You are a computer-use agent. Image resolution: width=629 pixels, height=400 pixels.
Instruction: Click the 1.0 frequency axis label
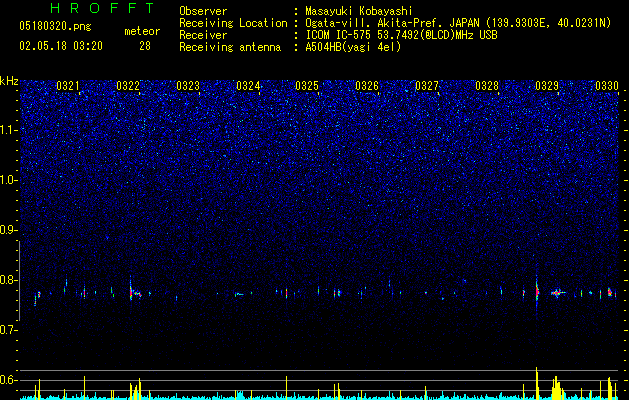9,180
